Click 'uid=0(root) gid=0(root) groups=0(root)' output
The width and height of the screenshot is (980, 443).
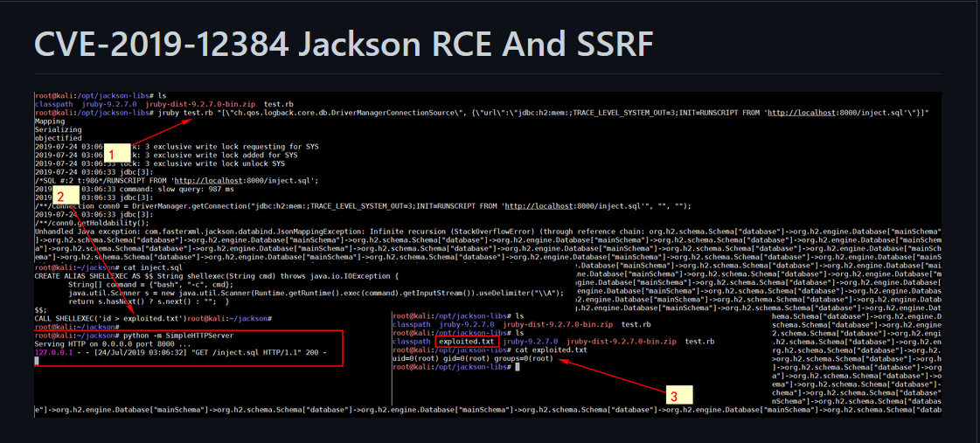click(x=472, y=359)
